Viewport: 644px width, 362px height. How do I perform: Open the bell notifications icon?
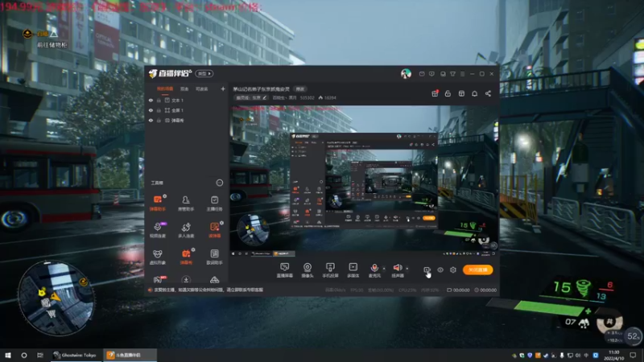click(x=474, y=93)
